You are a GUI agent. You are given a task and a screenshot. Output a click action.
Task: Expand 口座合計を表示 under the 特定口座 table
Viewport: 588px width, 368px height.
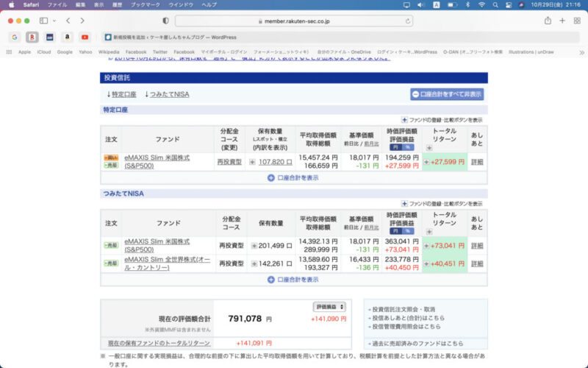tap(293, 177)
